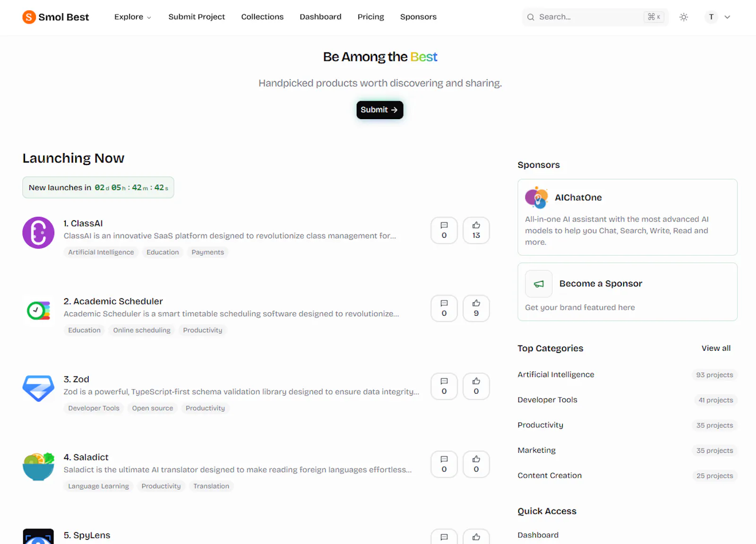Image resolution: width=756 pixels, height=544 pixels.
Task: Open the Academic Scheduler project title
Action: click(x=113, y=302)
